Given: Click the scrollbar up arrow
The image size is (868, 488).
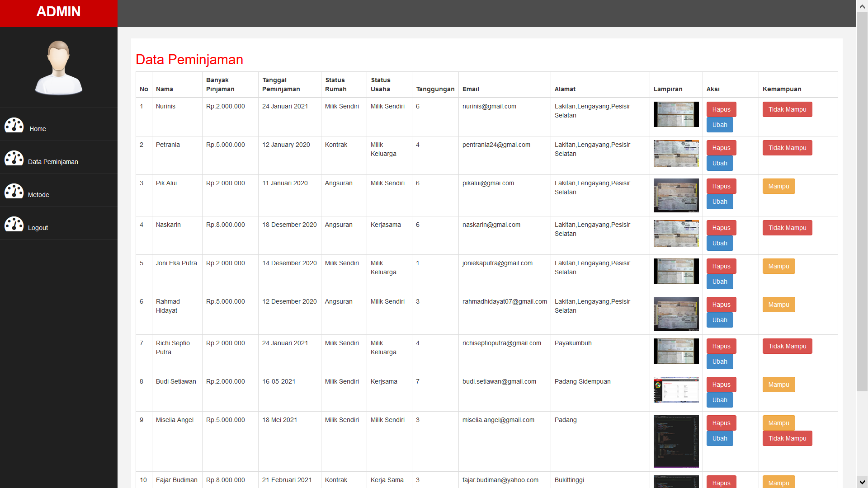Looking at the screenshot, I should tap(862, 6).
